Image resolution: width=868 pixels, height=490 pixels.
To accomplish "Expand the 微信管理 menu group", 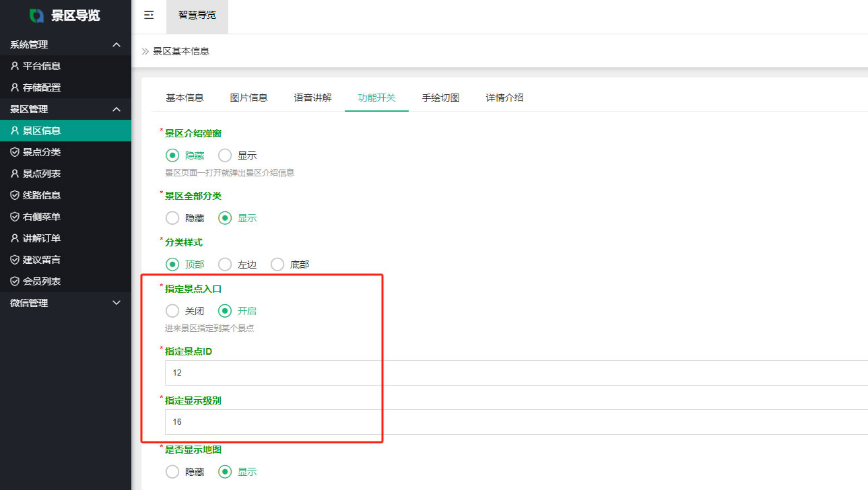I will (x=116, y=303).
